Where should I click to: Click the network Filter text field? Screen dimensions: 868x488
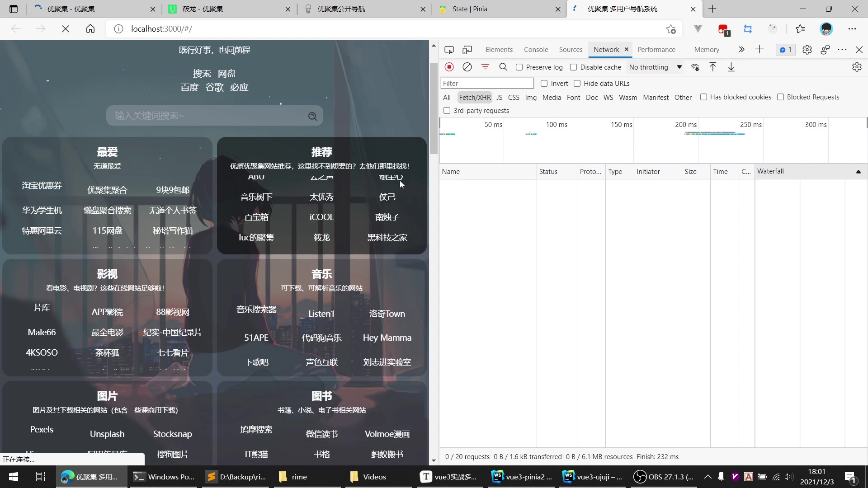point(487,83)
